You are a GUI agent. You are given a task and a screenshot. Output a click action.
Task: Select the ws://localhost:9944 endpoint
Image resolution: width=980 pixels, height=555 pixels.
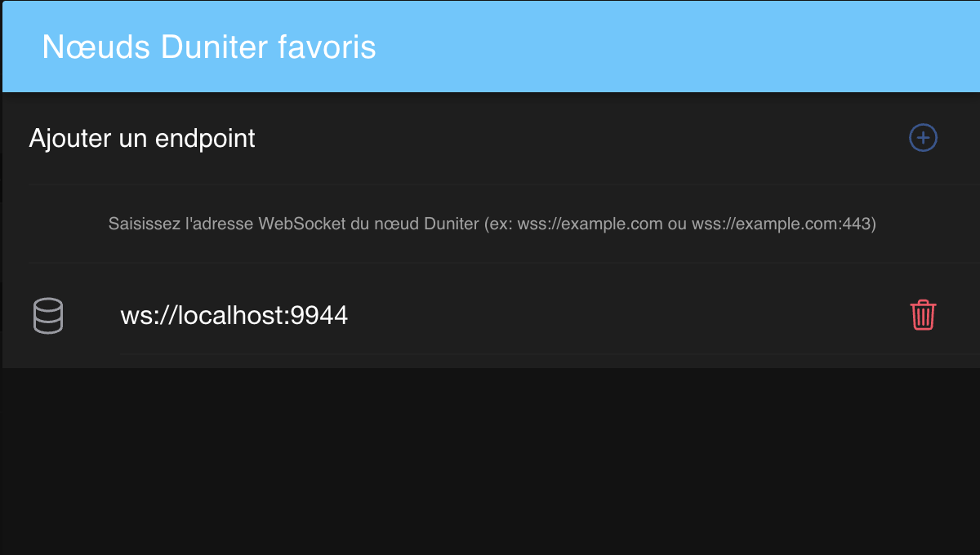tap(490, 315)
